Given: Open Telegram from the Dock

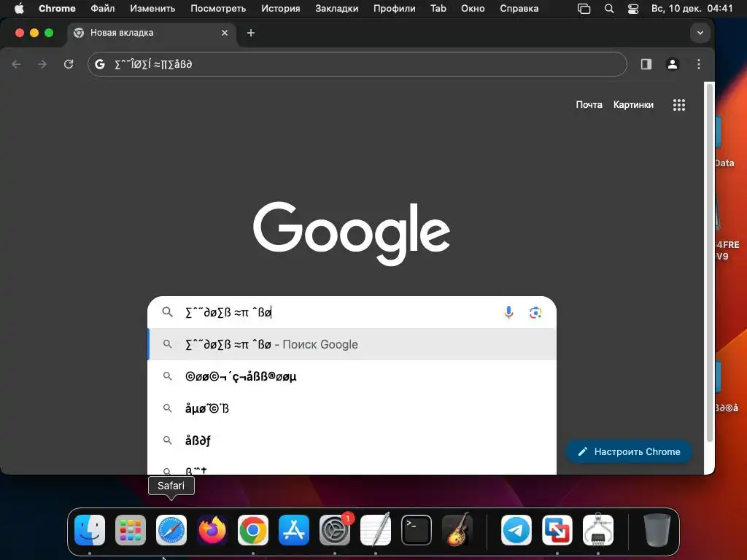Looking at the screenshot, I should pyautogui.click(x=516, y=530).
